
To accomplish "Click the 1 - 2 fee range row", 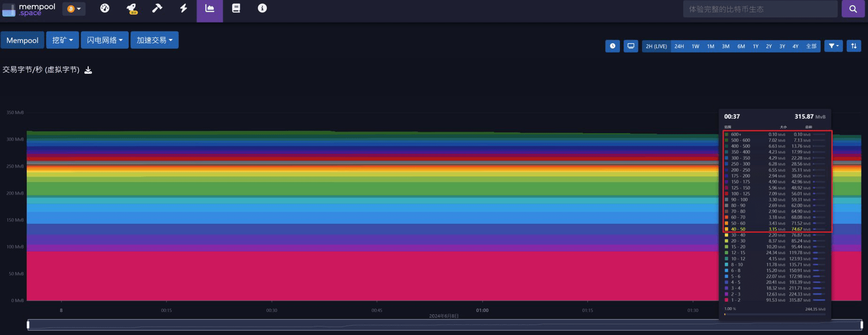I will coord(775,300).
